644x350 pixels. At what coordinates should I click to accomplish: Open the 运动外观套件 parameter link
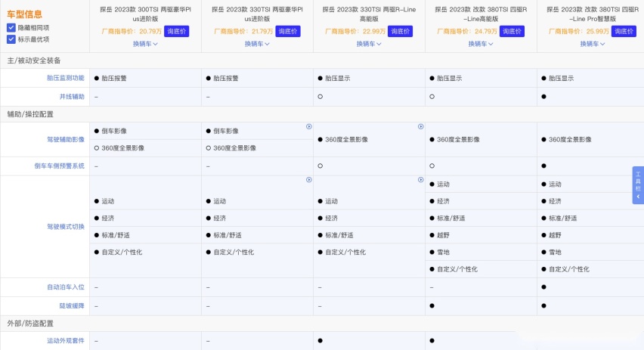click(x=65, y=341)
